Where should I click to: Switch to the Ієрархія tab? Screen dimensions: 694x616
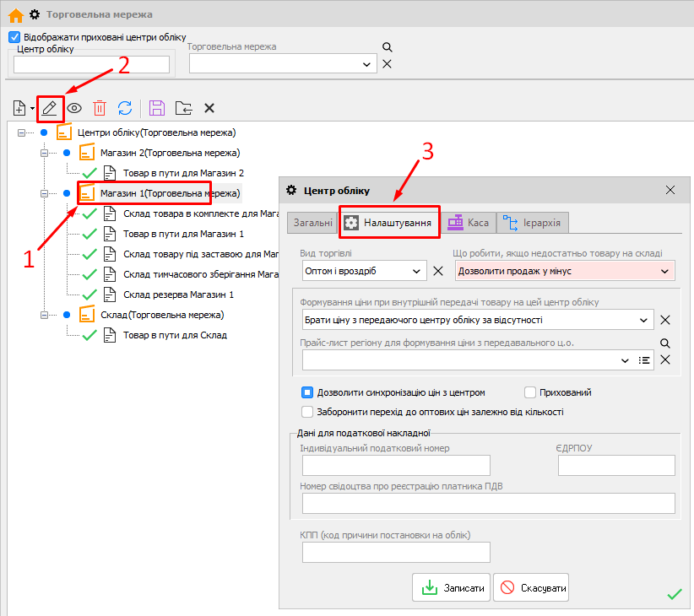(x=535, y=223)
